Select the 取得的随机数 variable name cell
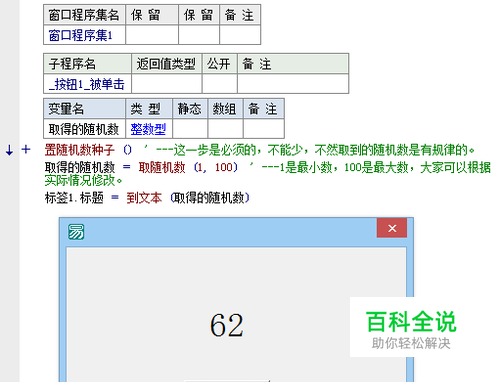 point(84,129)
